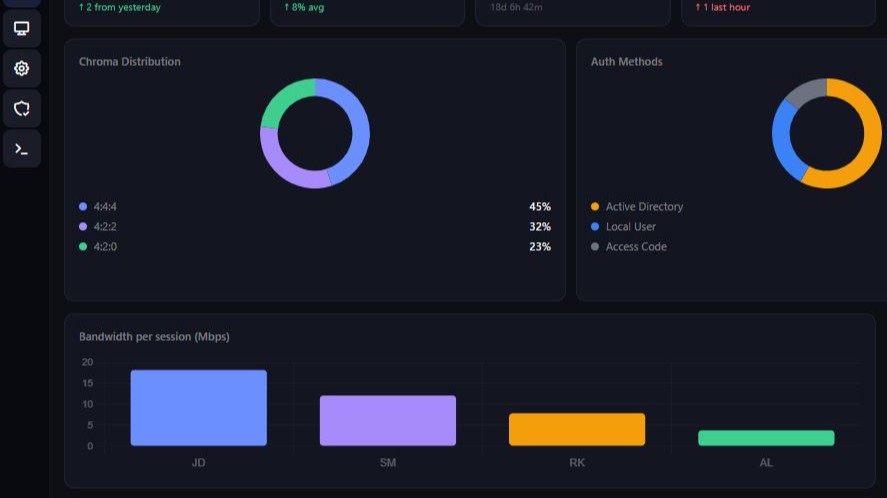
Task: Click the 15 y-axis tick label
Action: click(x=87, y=383)
